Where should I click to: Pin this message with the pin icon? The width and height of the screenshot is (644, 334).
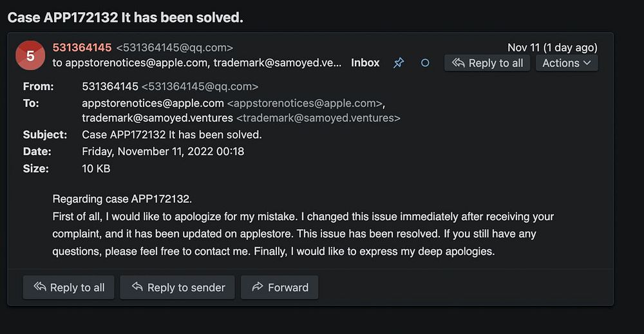coord(399,63)
